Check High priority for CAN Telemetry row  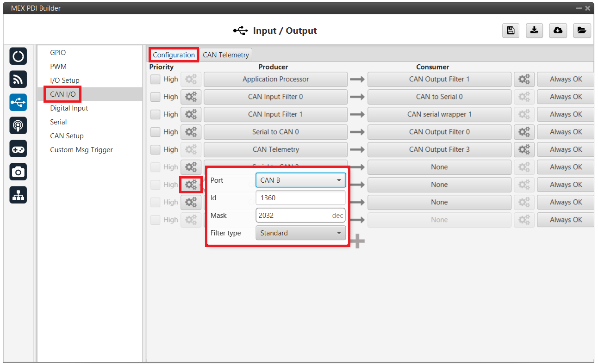click(x=156, y=149)
